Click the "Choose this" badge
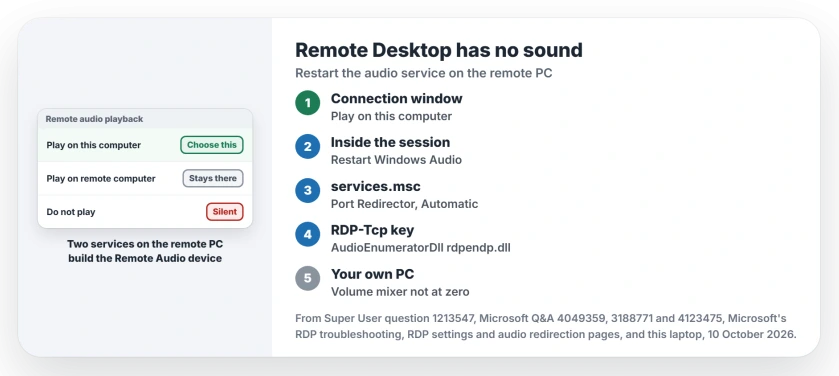 tap(212, 145)
